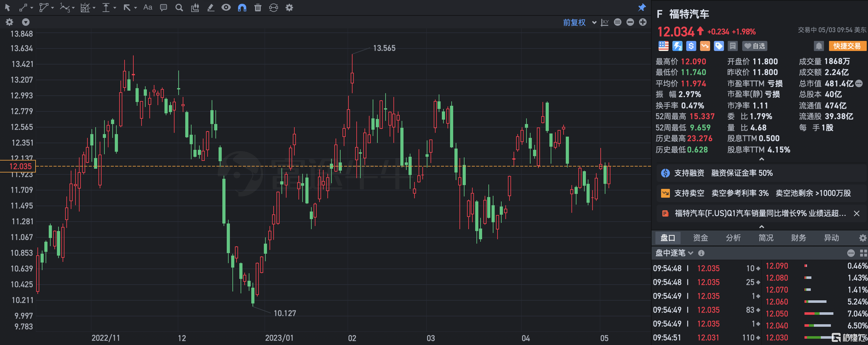The image size is (868, 345).
Task: Click the US flag market icon
Action: coord(664,46)
